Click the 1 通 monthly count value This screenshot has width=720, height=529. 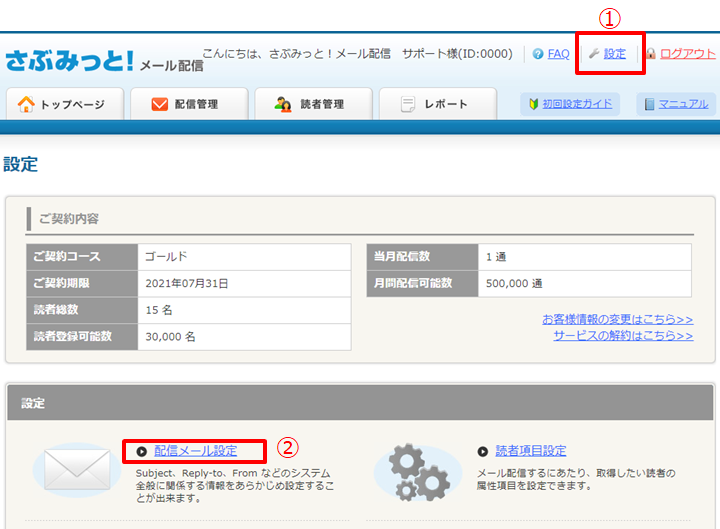coord(496,257)
